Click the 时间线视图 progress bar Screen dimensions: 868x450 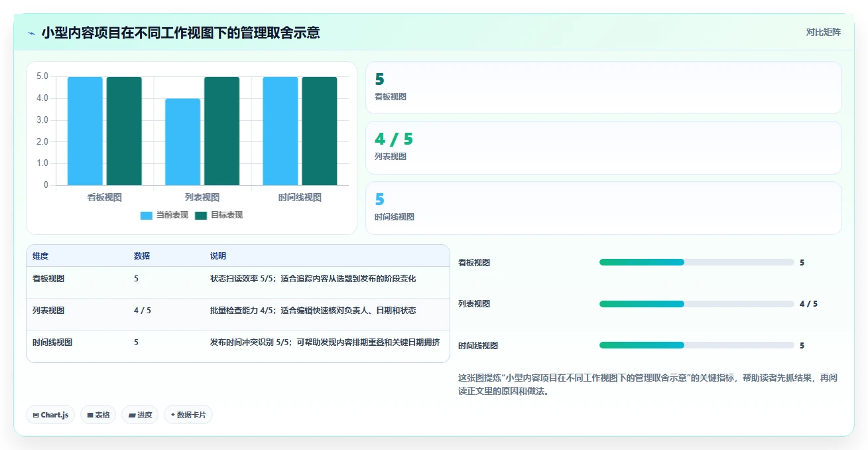point(696,345)
